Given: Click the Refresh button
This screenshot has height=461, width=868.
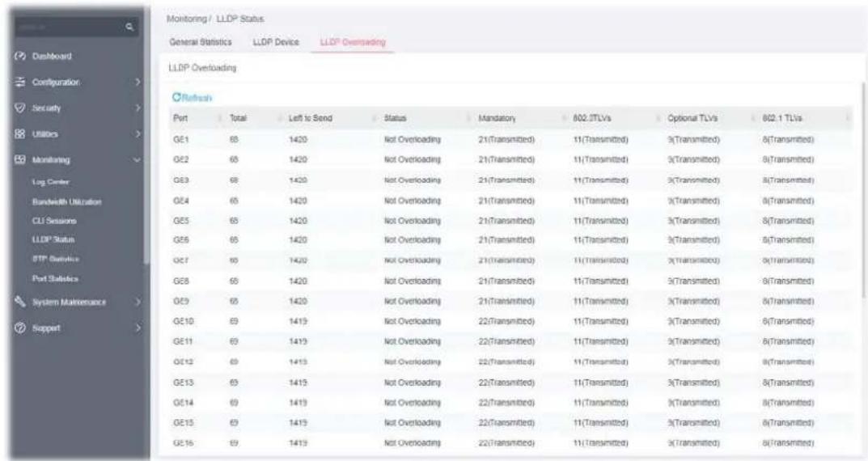Looking at the screenshot, I should (192, 98).
